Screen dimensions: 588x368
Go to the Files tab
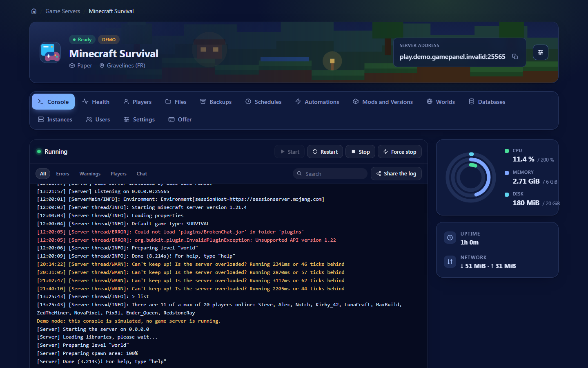click(x=176, y=102)
